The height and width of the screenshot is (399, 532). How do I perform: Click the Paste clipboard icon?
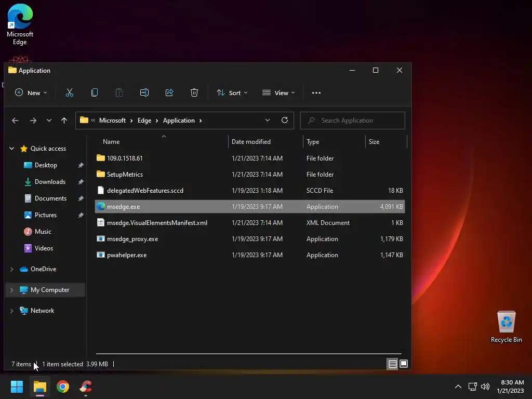tap(119, 92)
